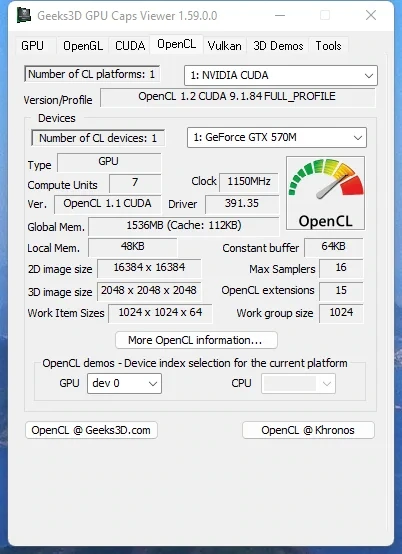This screenshot has height=554, width=402.
Task: Click the Compute Units value 7
Action: [x=135, y=183]
